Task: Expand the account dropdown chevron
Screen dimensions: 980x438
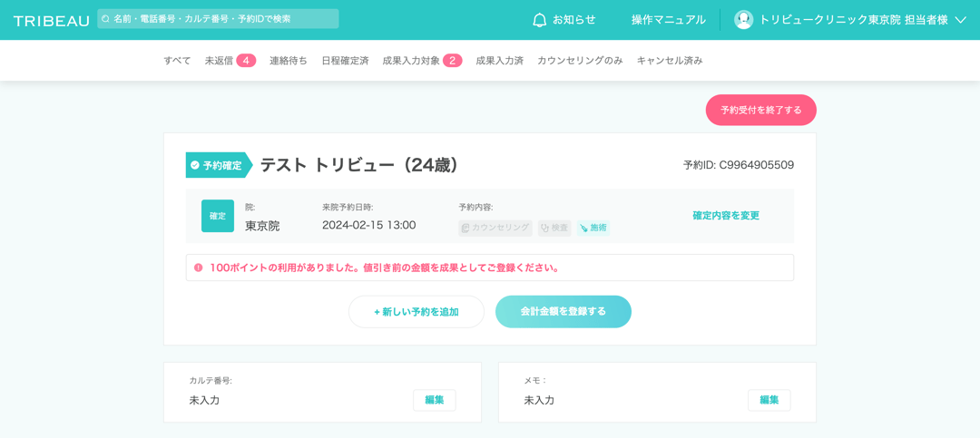Action: [x=960, y=20]
